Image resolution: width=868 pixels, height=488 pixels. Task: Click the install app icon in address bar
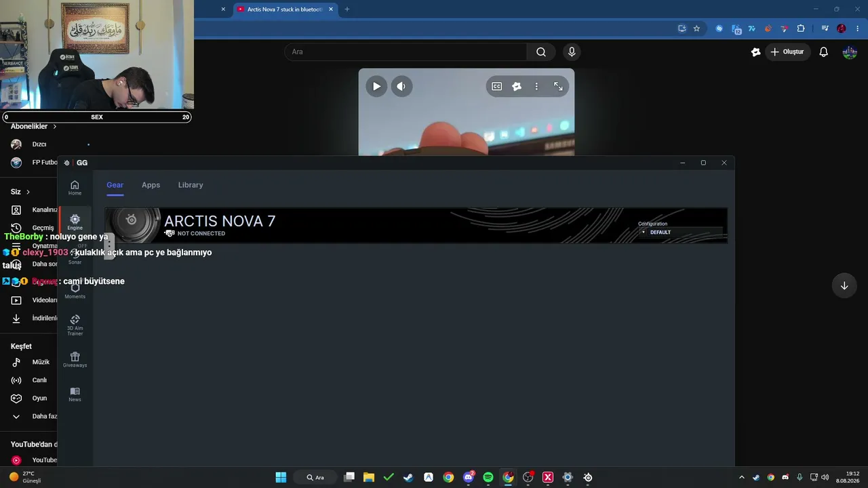point(682,28)
